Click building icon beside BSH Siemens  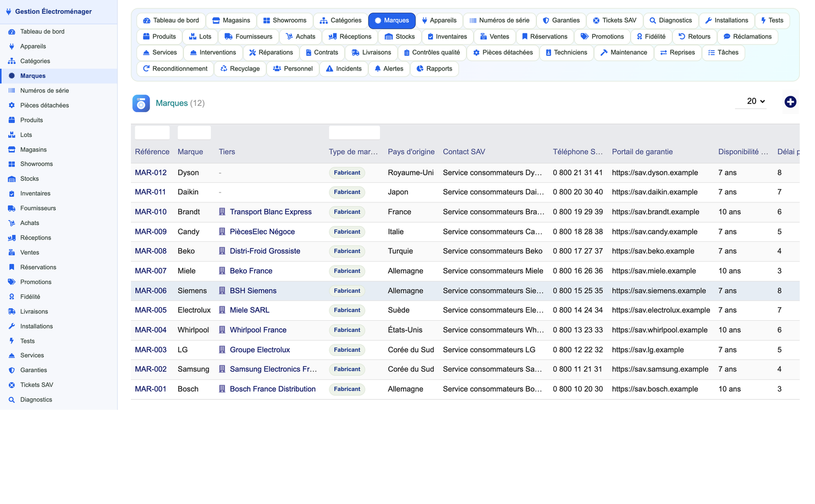[x=222, y=291]
